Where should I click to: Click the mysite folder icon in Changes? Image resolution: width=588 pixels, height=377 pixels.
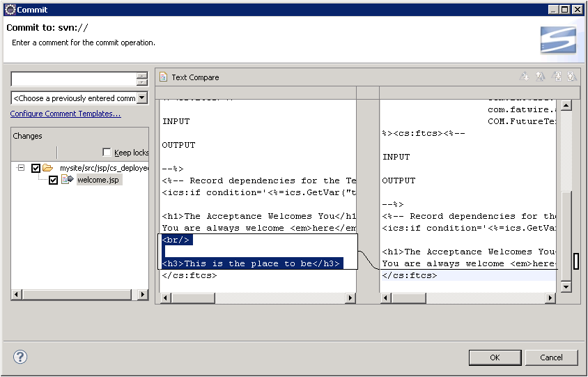[47, 168]
